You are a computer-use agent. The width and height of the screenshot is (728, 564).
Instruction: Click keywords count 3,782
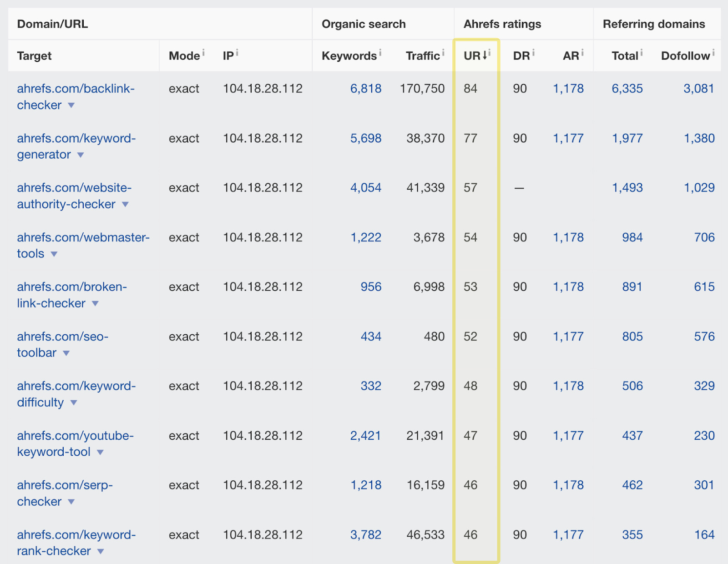coord(366,535)
